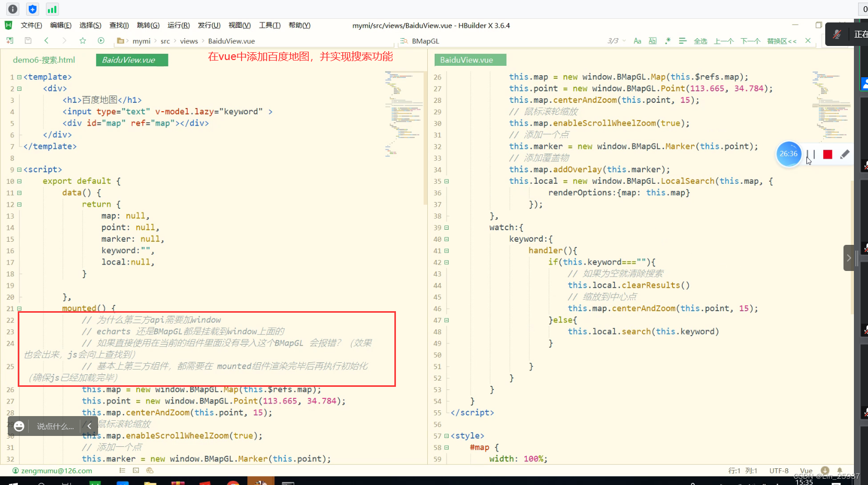
Task: Open the 工具(T) menu
Action: tap(270, 25)
